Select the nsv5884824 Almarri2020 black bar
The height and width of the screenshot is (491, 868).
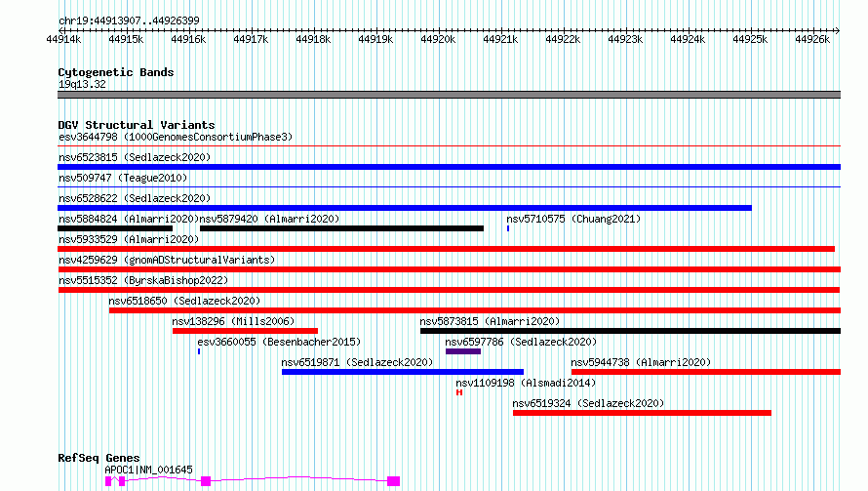coord(115,228)
